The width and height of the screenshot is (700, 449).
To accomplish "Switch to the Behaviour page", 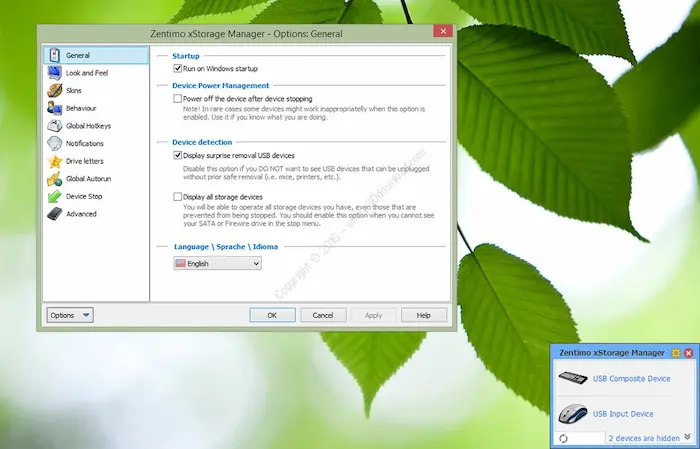I will click(x=96, y=108).
